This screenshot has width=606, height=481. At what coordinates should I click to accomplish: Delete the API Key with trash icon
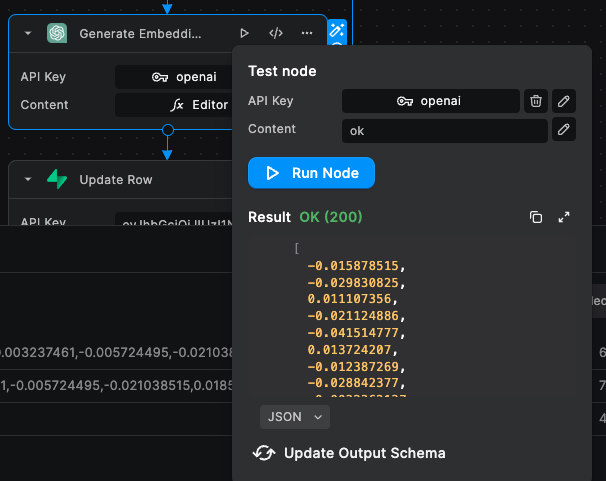(x=536, y=101)
